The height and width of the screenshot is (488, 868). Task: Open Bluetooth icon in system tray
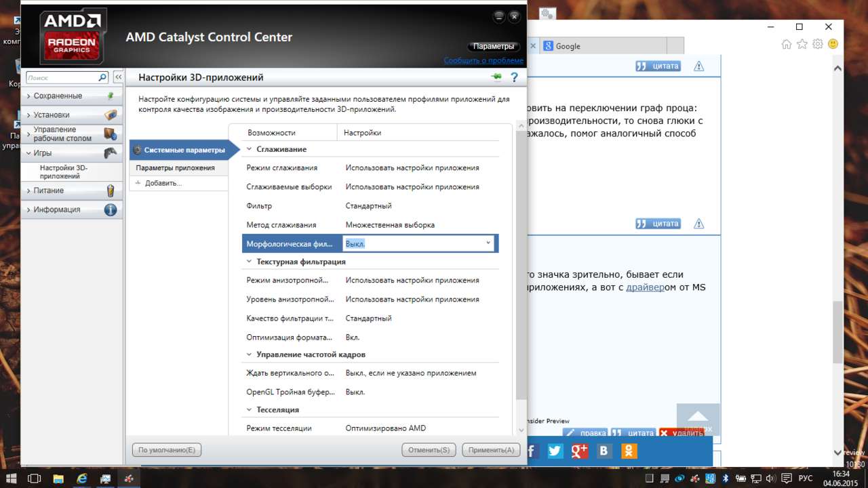coord(724,479)
